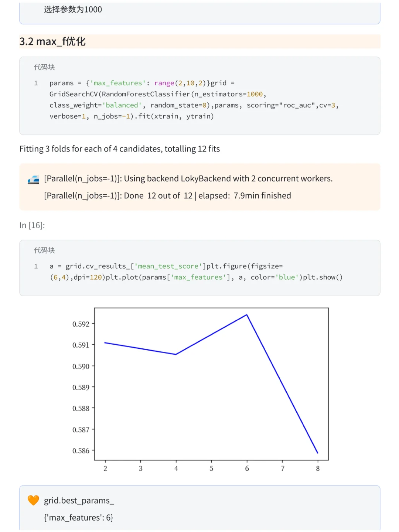Click the 代码块 label above the plt.plot code
Image resolution: width=399 pixels, height=532 pixels.
click(44, 250)
